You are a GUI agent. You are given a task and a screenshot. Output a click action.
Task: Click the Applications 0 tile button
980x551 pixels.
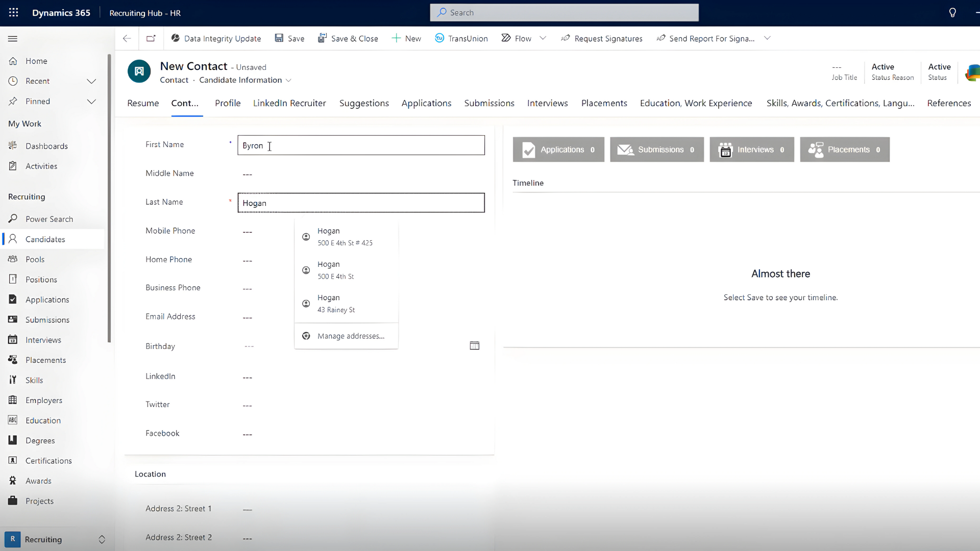pos(558,149)
